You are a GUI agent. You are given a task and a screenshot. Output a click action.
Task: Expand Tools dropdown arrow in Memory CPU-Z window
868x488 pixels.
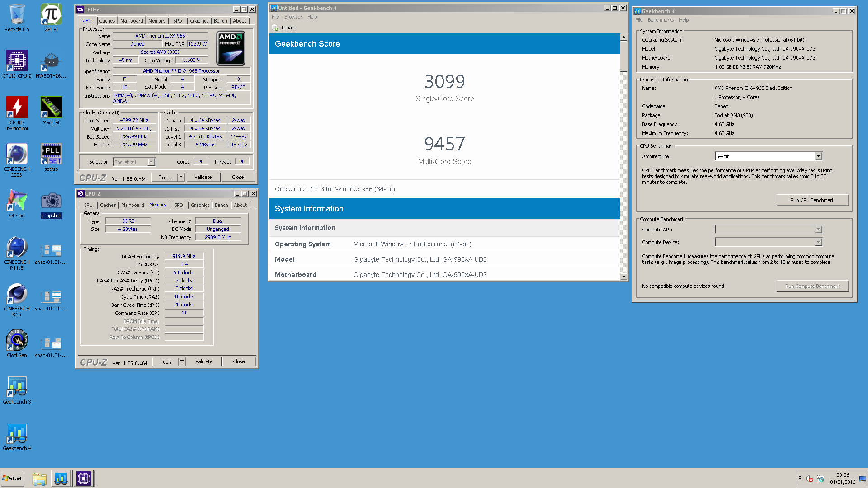click(182, 362)
